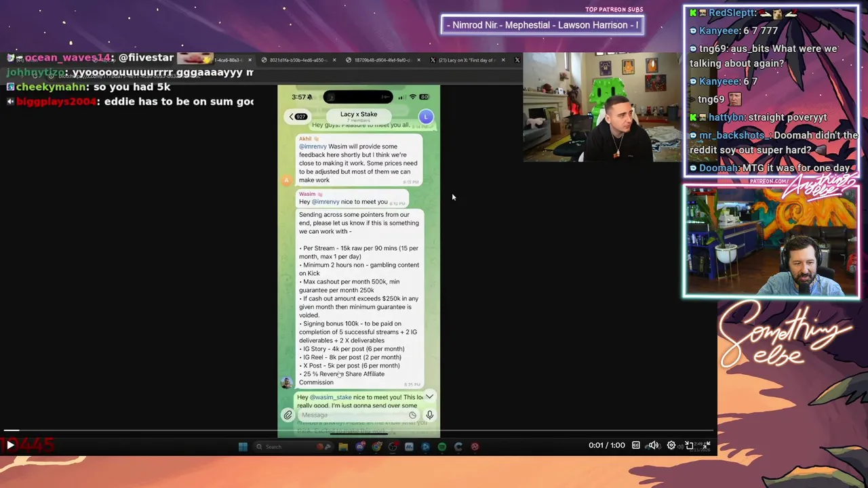Toggle closed captions in the video player

pos(636,445)
